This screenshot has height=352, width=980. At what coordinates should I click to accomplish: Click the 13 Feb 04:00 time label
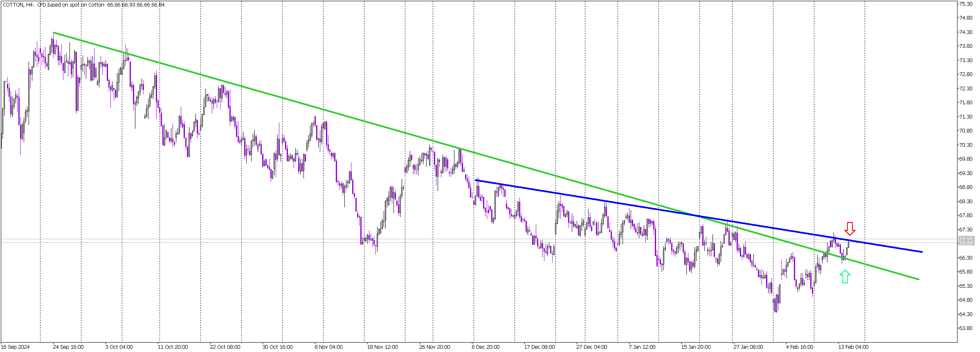click(853, 347)
